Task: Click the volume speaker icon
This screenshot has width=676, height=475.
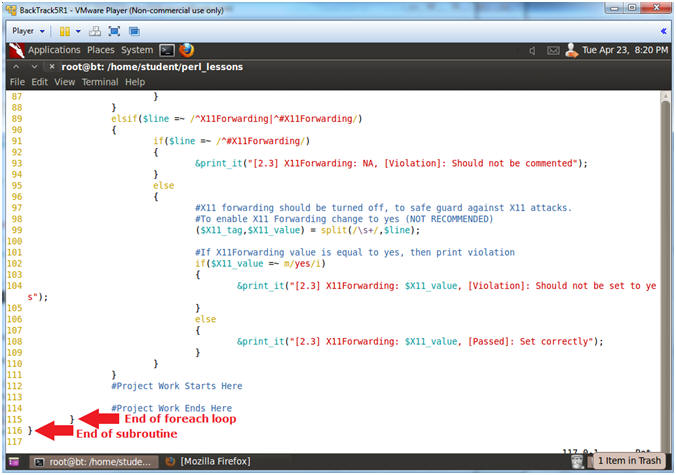Action: point(532,51)
